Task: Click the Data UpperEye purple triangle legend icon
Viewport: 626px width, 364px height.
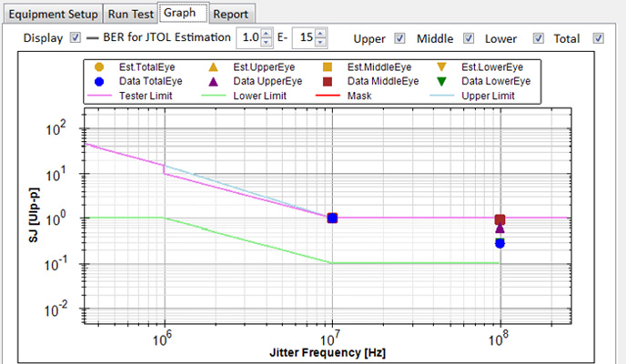Action: pyautogui.click(x=214, y=81)
